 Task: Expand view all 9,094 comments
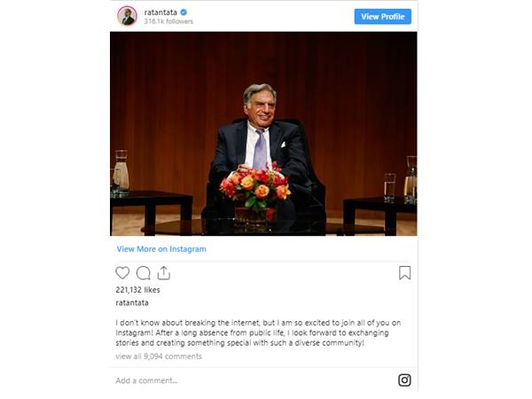pyautogui.click(x=159, y=356)
